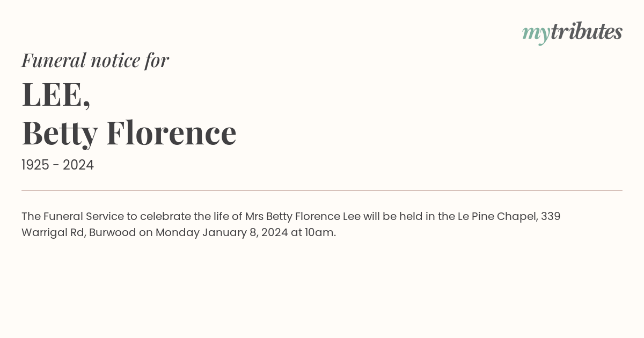
Task: Click the phrase "celebrate the life"
Action: (x=185, y=216)
